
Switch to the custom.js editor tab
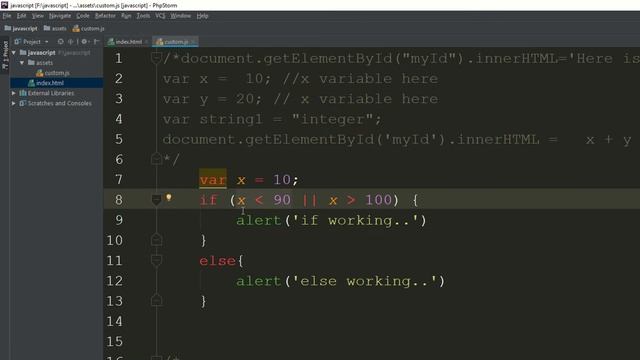[176, 42]
